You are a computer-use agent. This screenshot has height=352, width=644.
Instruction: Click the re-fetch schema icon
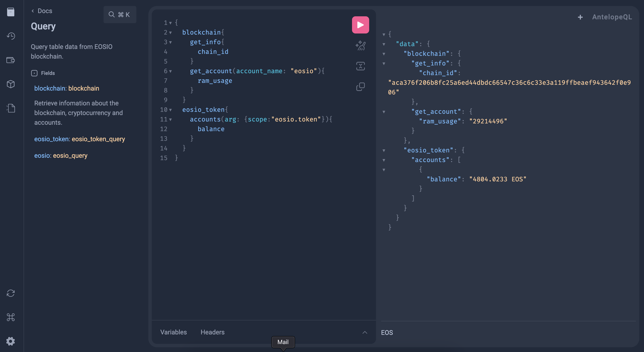click(11, 293)
